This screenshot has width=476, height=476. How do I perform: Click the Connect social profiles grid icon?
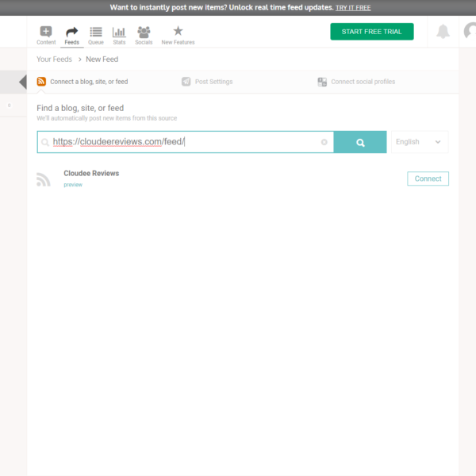pos(322,82)
